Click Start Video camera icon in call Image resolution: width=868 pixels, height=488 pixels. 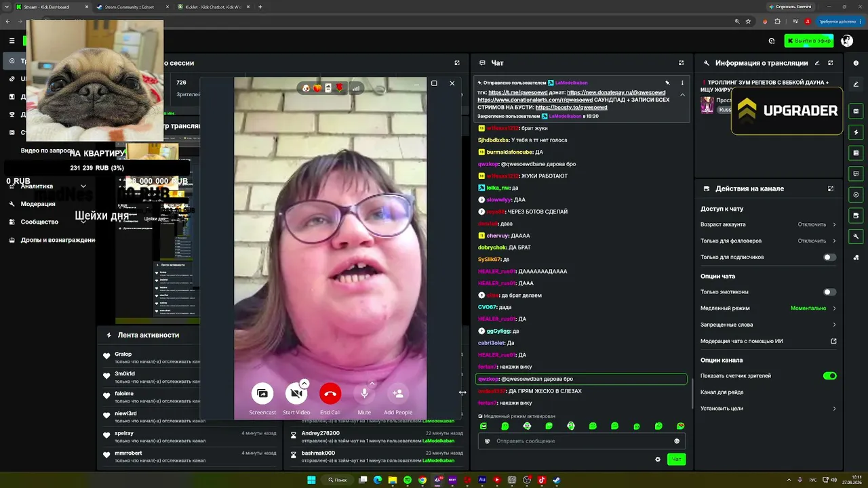click(x=296, y=393)
